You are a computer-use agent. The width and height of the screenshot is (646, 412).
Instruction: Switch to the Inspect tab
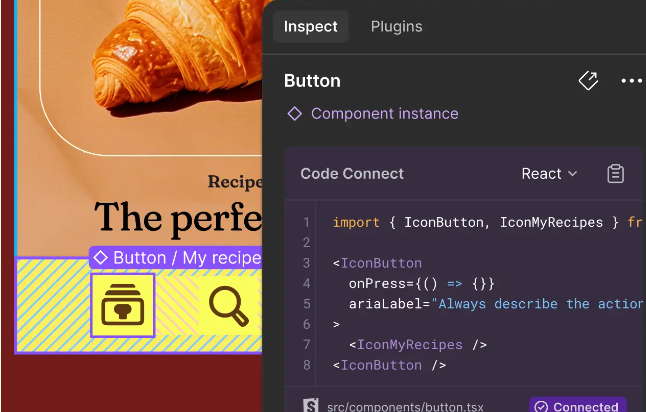coord(311,27)
